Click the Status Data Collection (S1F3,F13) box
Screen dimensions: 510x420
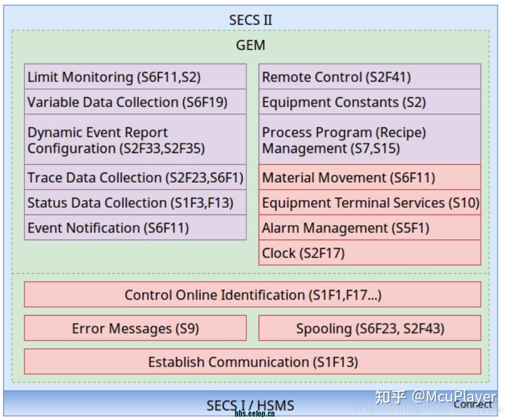[135, 202]
